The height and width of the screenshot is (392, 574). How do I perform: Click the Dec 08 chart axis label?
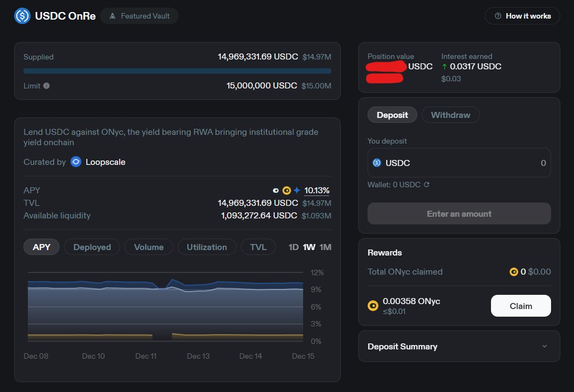click(36, 356)
